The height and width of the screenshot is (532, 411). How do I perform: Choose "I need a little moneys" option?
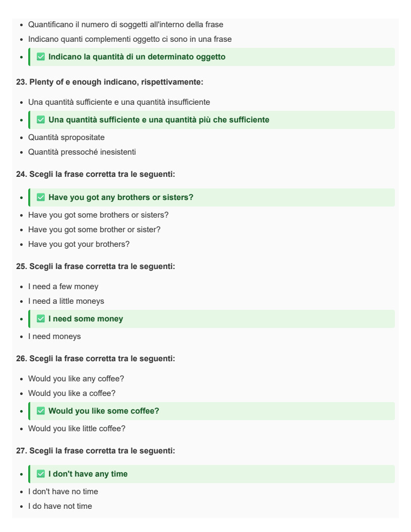66,301
